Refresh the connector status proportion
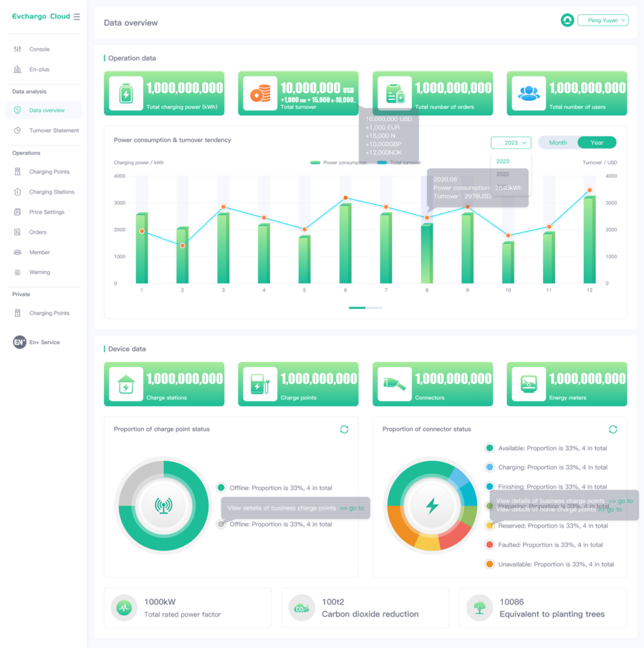644x648 pixels. tap(613, 430)
